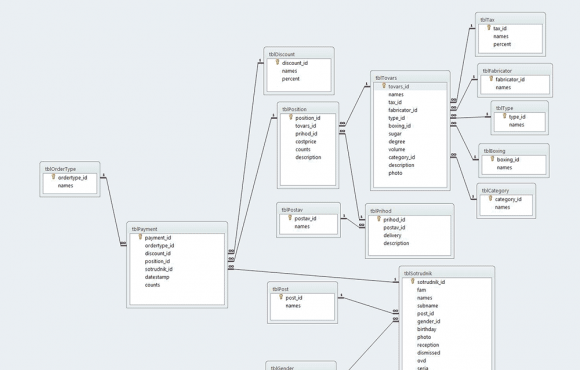
Task: Select the key icon beside position_id
Action: point(290,117)
